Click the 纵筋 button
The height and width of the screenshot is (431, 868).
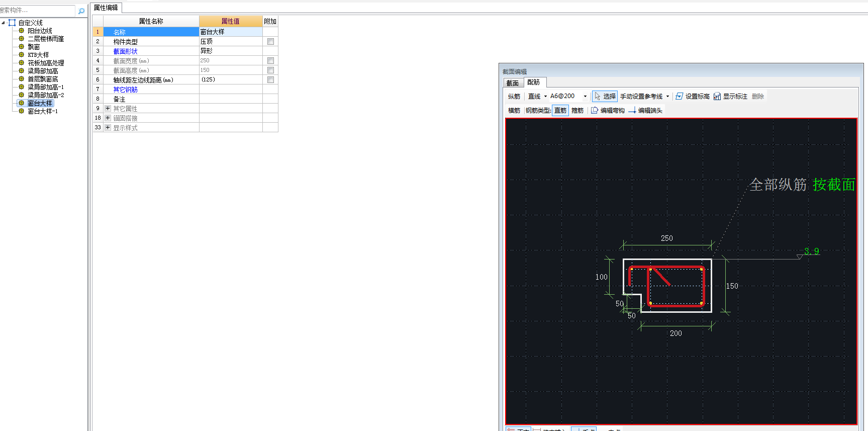point(514,97)
